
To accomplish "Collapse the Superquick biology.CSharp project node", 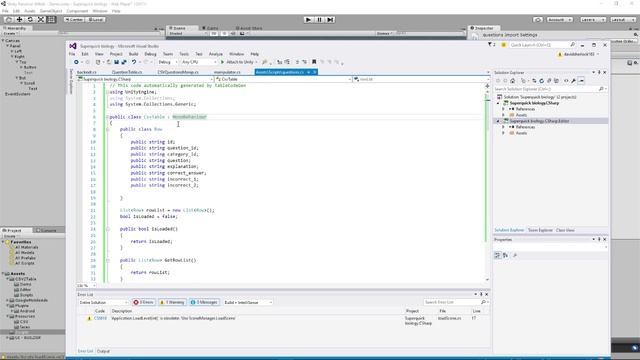I will click(x=498, y=103).
